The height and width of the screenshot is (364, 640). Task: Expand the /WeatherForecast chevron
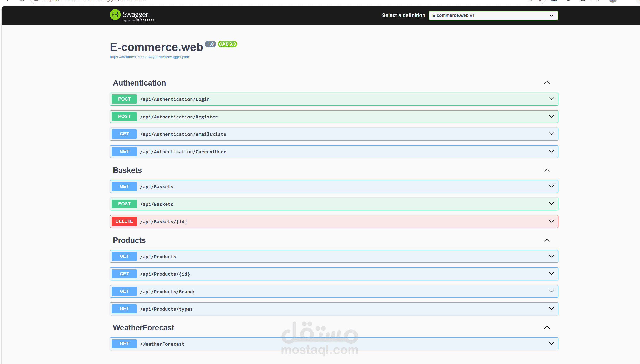point(551,344)
